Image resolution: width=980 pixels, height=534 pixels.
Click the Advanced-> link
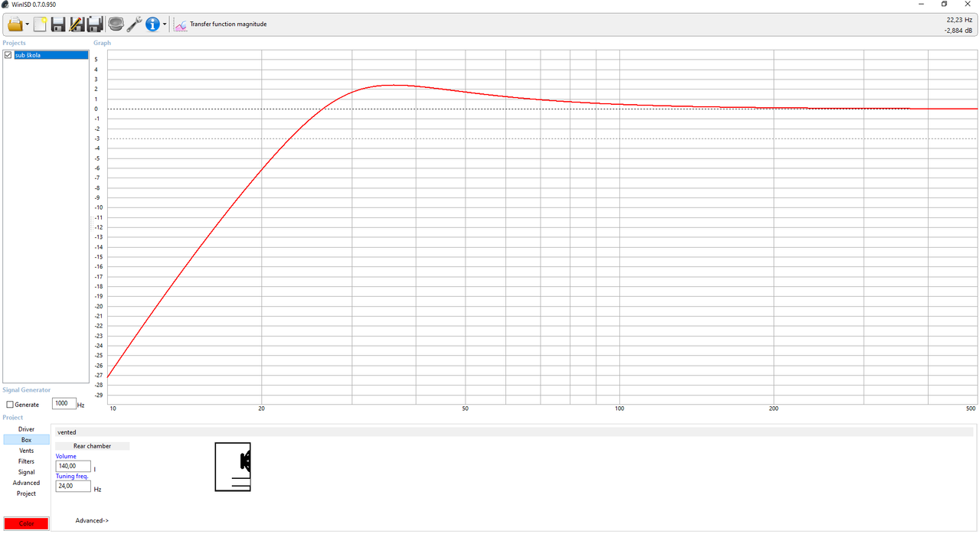coord(92,520)
